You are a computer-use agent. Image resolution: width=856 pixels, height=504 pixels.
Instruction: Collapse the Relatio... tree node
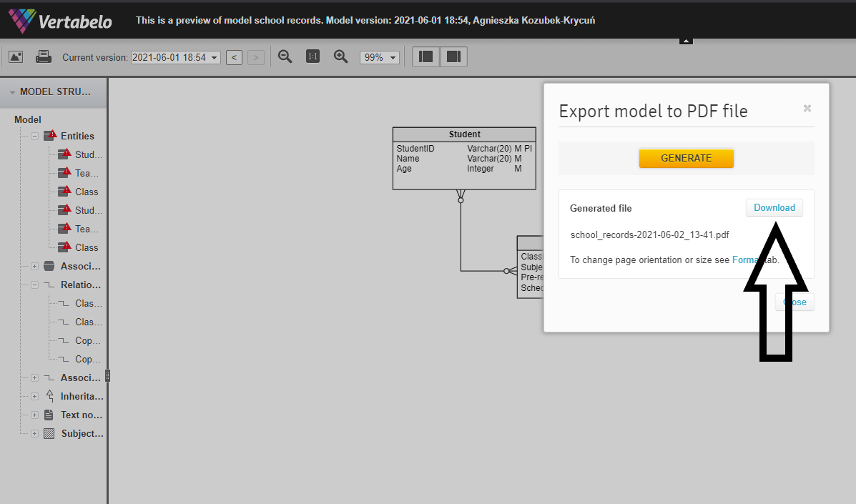(x=34, y=285)
